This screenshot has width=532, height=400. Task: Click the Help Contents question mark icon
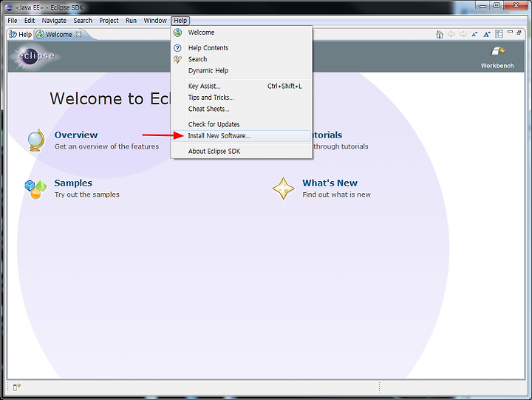177,48
